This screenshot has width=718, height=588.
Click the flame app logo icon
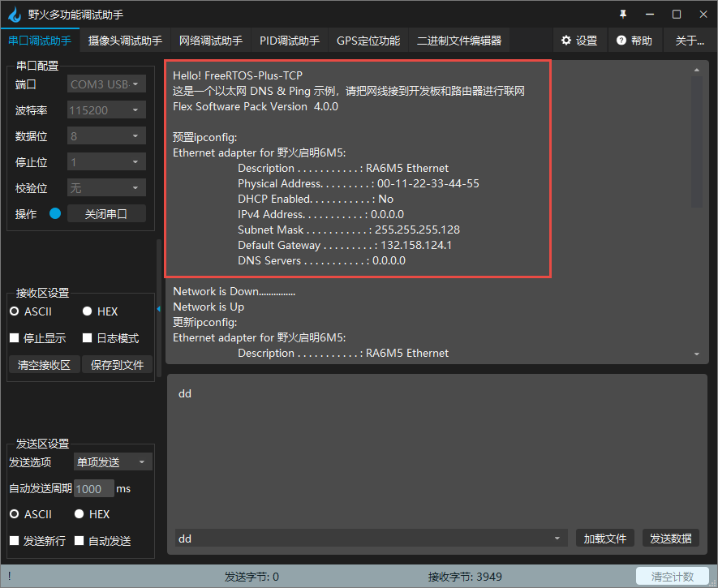pos(15,15)
